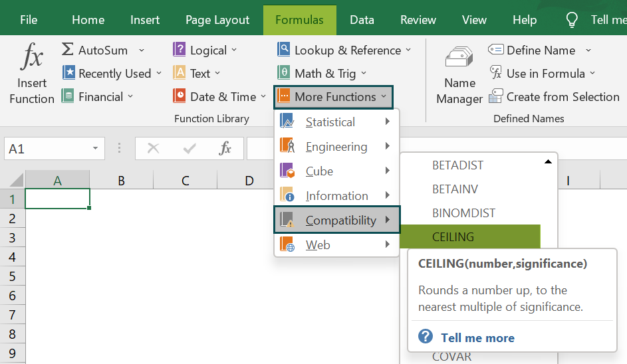
Task: Click cell A1
Action: (x=57, y=199)
